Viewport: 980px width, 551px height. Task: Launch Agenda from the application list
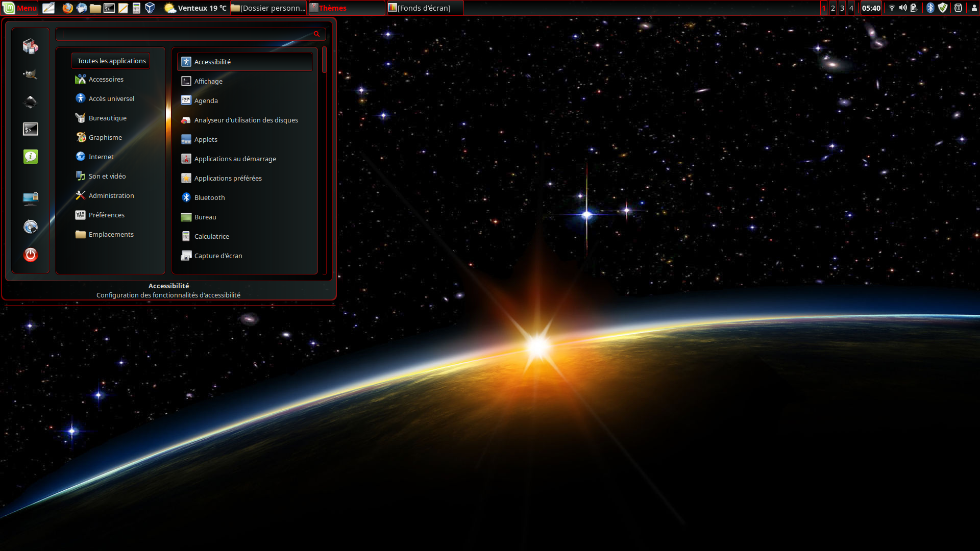click(x=245, y=101)
